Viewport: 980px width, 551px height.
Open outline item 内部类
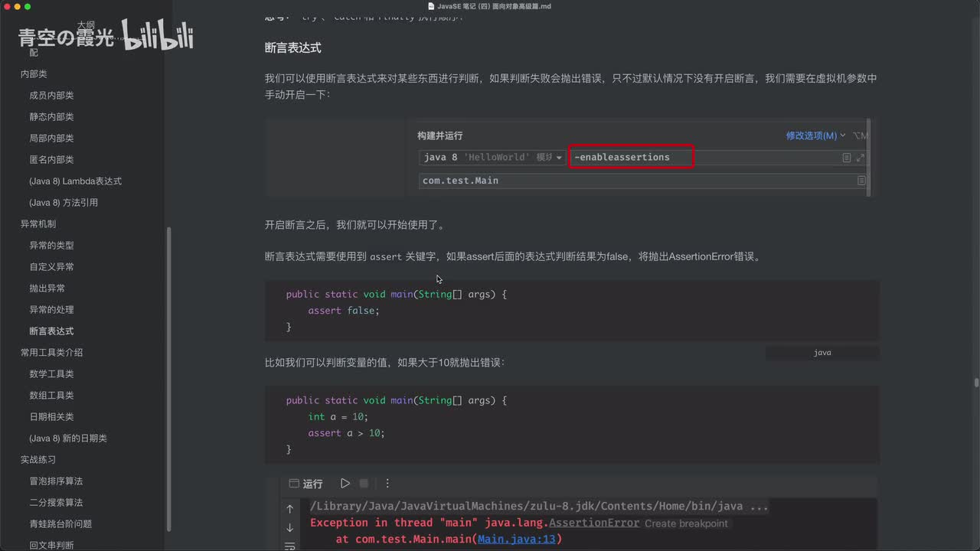coord(34,74)
